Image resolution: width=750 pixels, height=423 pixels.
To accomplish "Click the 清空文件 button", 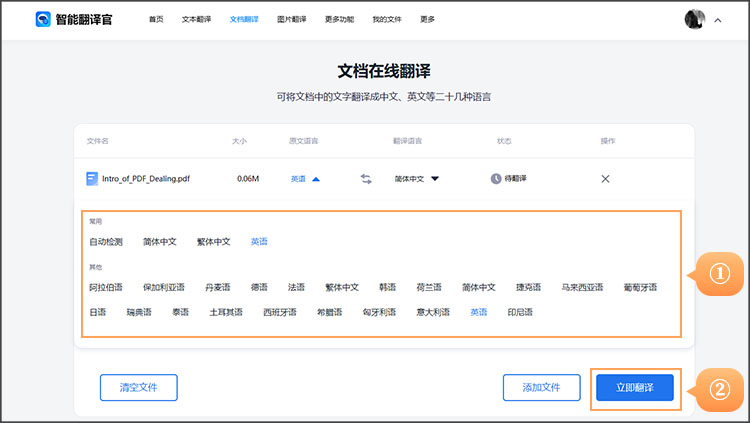I will tap(138, 387).
